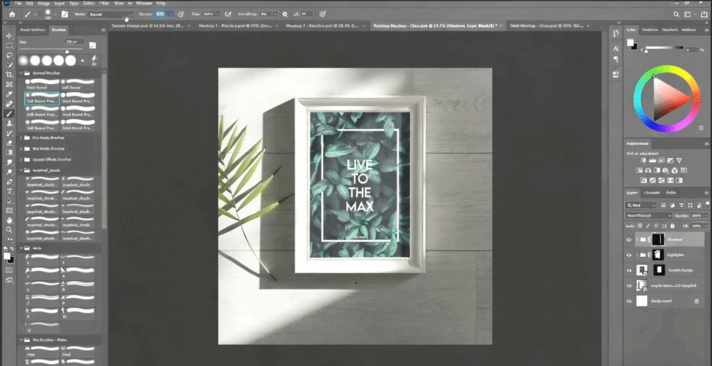Collapse the General Brushes folder
The height and width of the screenshot is (366, 712).
tap(21, 73)
